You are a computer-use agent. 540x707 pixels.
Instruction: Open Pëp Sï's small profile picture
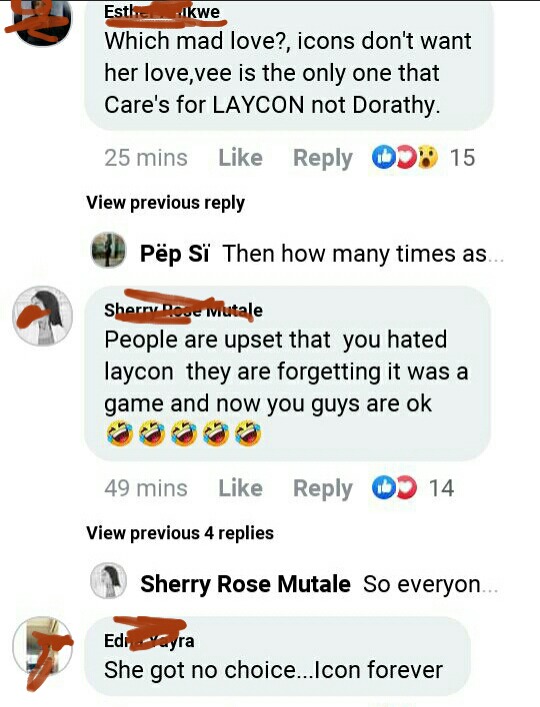click(108, 250)
